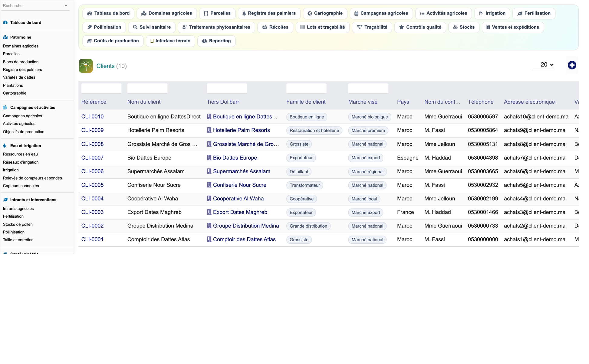Go to the Stocks tab
Screen dimensions: 589x364
click(x=464, y=27)
